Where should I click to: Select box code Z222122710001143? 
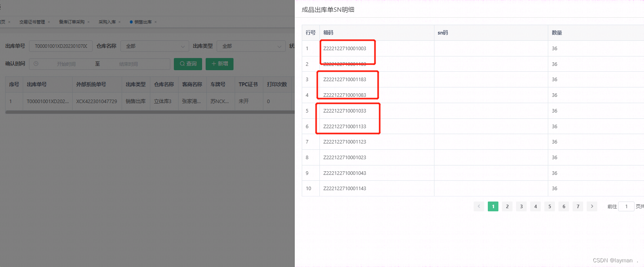[x=345, y=189]
